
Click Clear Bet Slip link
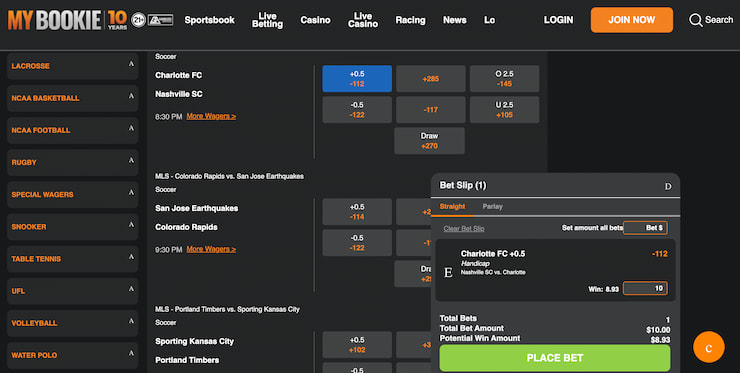point(464,229)
